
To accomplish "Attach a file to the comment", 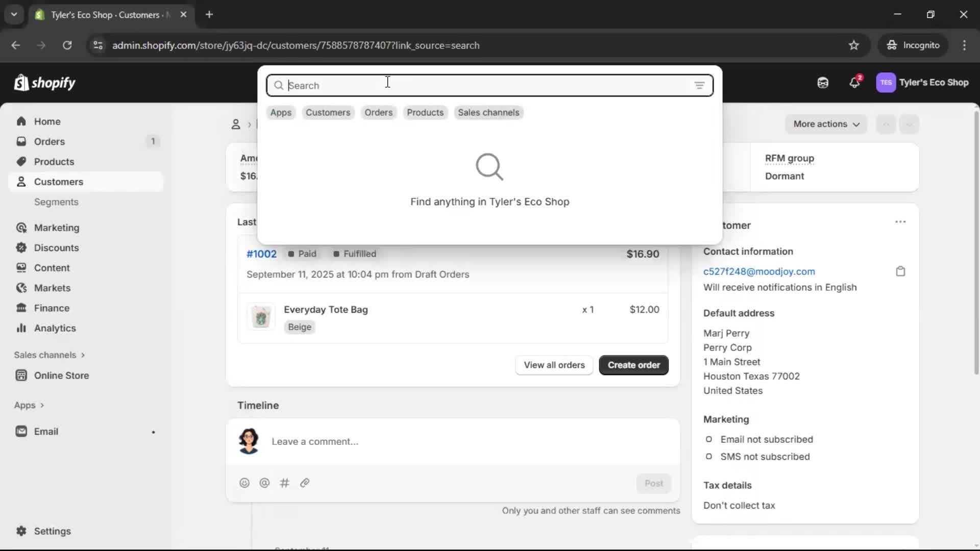I will tap(305, 483).
